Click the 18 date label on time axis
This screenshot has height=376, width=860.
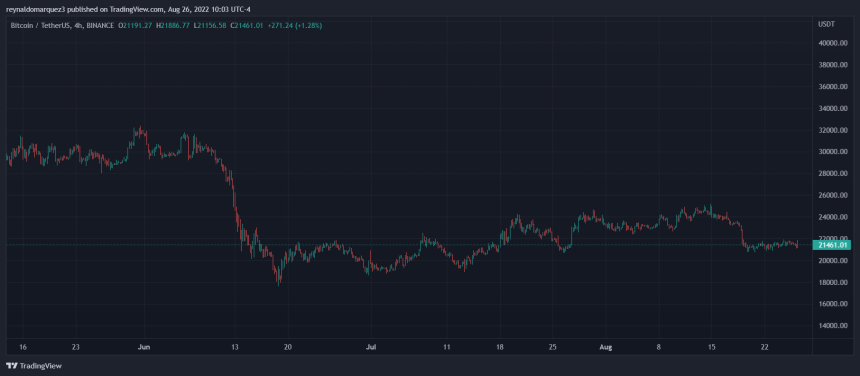click(x=500, y=347)
